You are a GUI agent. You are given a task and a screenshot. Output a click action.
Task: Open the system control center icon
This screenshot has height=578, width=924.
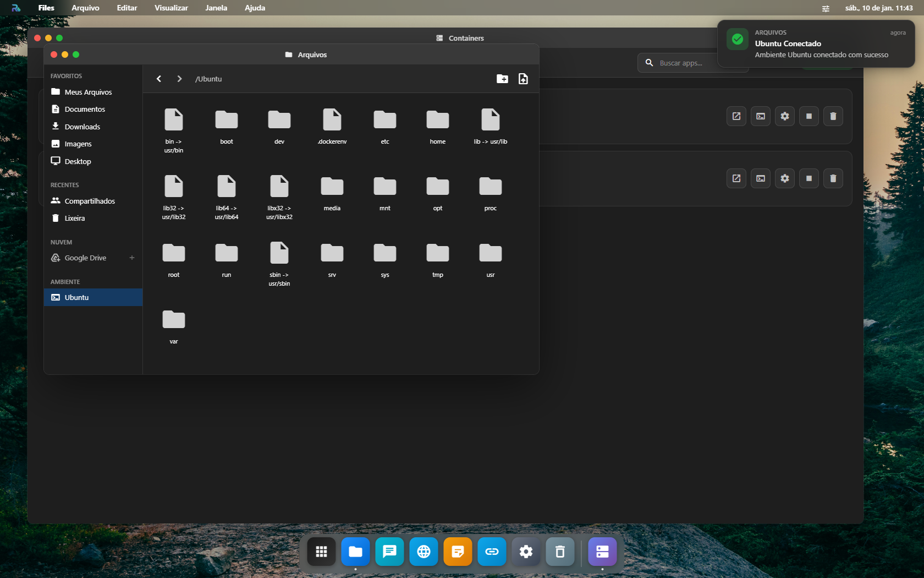tap(826, 8)
